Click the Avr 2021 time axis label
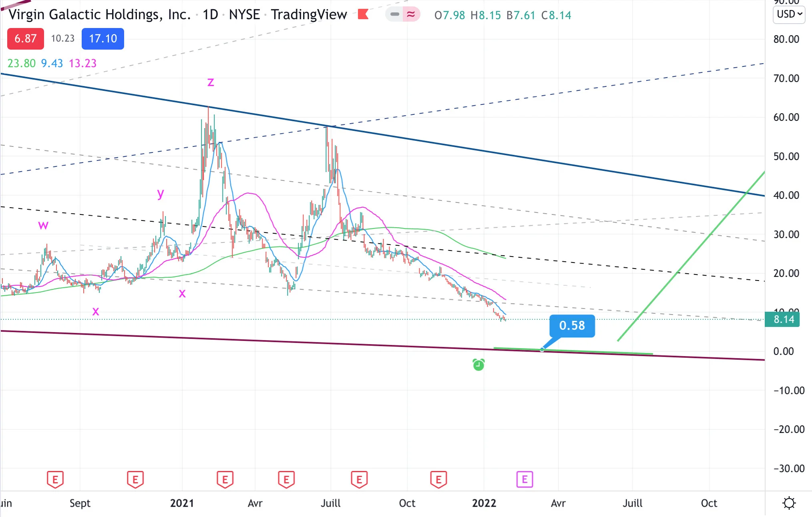Image resolution: width=812 pixels, height=517 pixels. click(255, 503)
